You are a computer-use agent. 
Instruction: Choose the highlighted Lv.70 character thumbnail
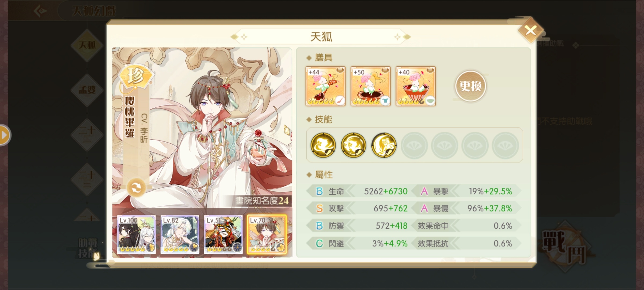point(267,235)
